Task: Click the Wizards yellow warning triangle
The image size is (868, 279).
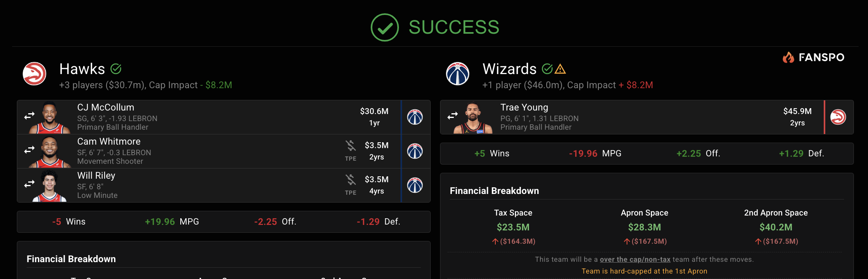Action: pyautogui.click(x=560, y=69)
